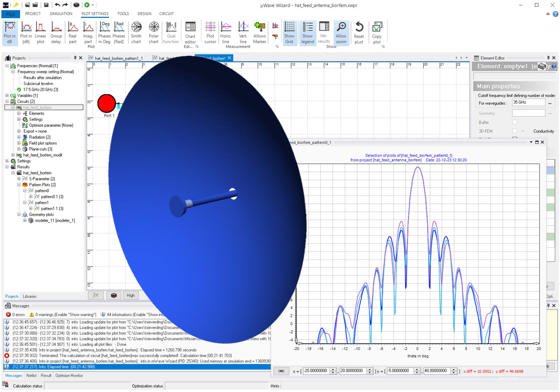Click the Copy plot icon
The image size is (560, 392).
[x=377, y=33]
